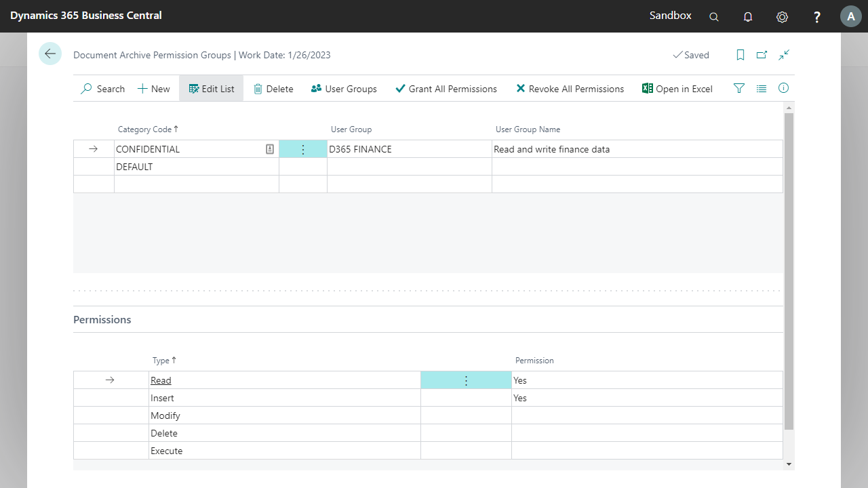Bookmark this page with bookmark icon
This screenshot has width=868, height=488.
741,55
